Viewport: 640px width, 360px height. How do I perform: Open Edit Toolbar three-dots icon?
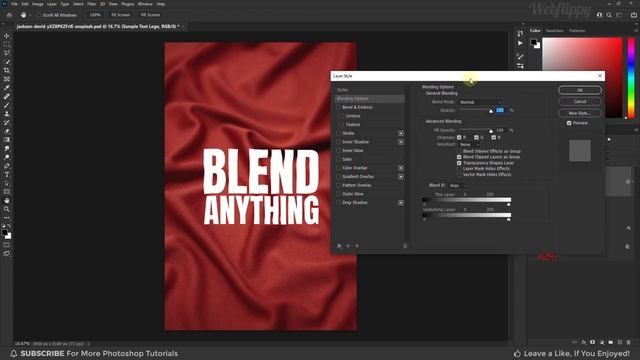pos(7,218)
